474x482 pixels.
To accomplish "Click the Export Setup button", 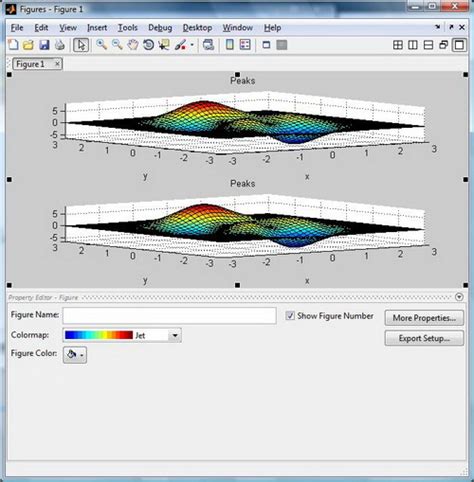I will coord(424,338).
